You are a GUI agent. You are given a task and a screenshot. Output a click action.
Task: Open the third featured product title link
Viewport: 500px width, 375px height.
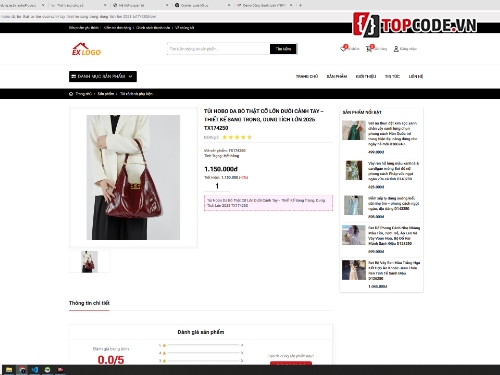pyautogui.click(x=393, y=203)
